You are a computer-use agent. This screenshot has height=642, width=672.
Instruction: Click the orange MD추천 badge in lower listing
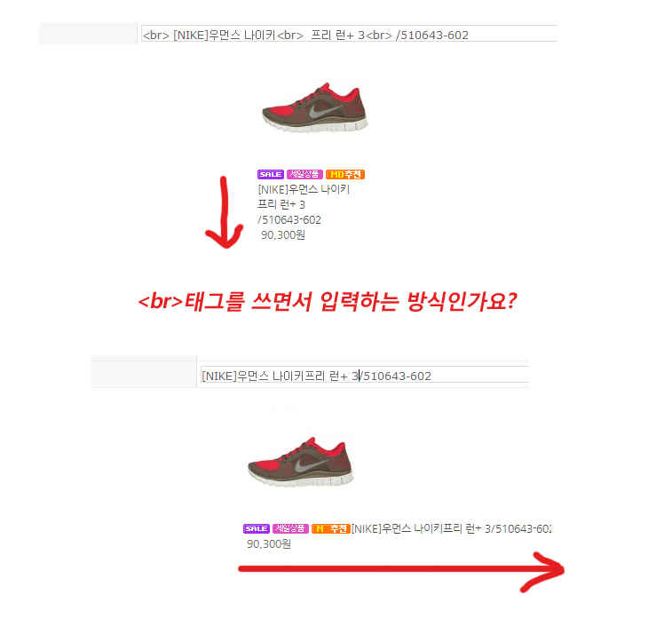[x=331, y=529]
